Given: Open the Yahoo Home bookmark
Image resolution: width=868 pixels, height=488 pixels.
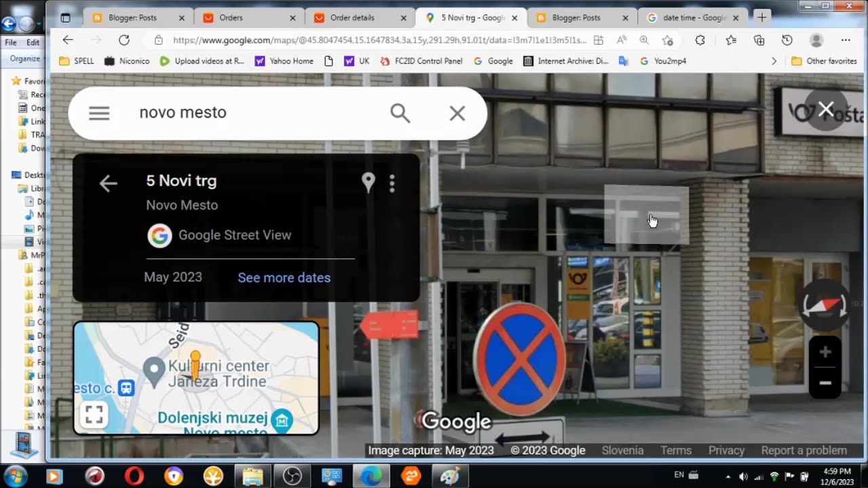Looking at the screenshot, I should (284, 61).
